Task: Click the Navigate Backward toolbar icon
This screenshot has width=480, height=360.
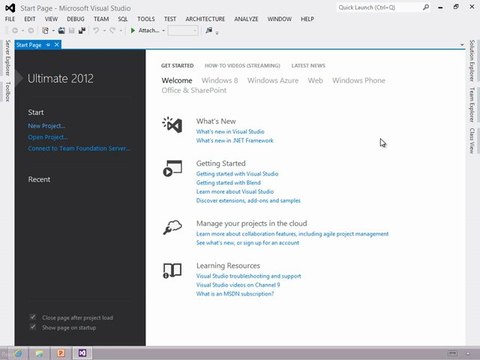Action: pyautogui.click(x=15, y=31)
